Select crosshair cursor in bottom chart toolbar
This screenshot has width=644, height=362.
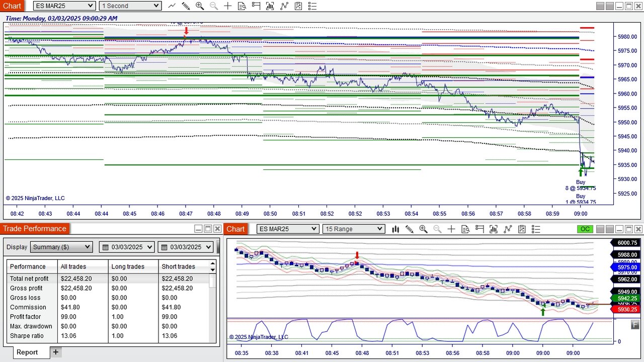coord(451,229)
